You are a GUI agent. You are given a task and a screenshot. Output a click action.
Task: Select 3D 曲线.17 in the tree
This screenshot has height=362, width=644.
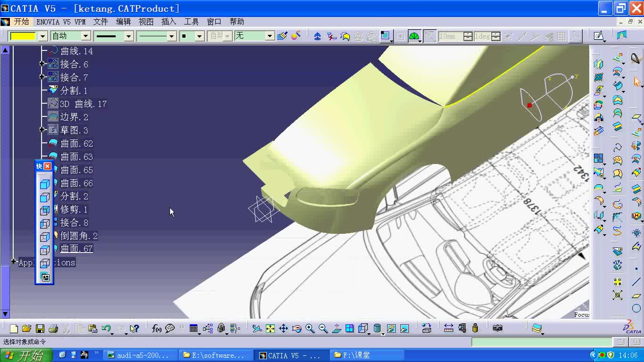tap(83, 103)
